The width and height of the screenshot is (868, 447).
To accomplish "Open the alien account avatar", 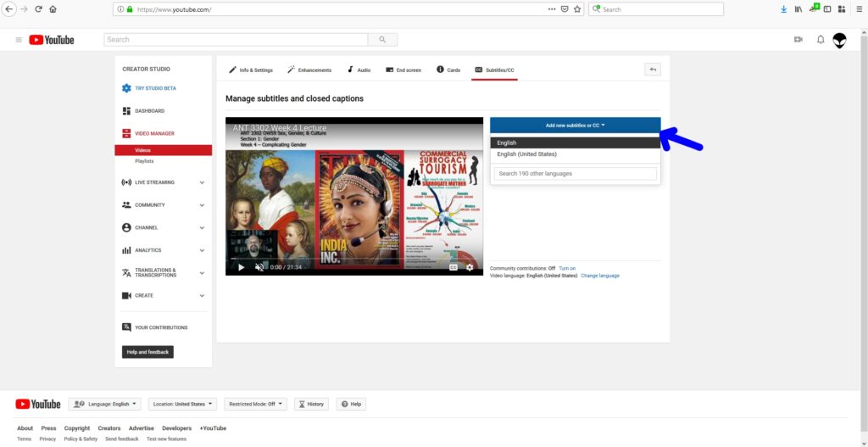I will 839,40.
